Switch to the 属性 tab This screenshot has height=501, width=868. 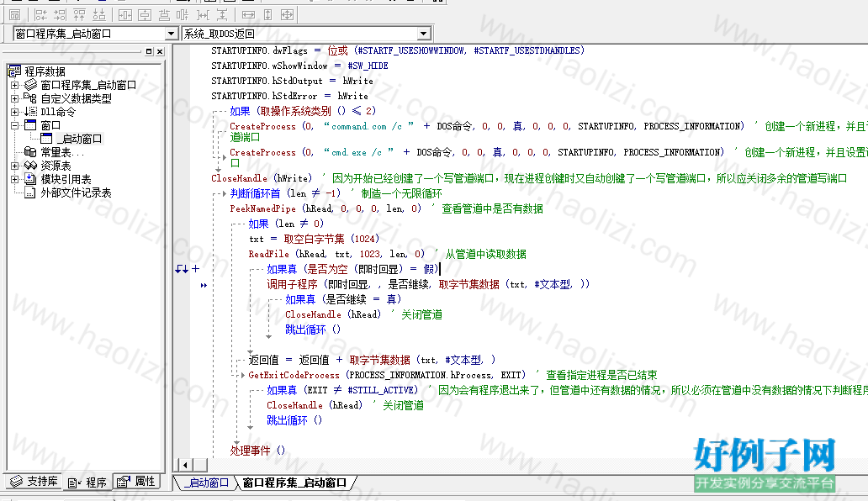tap(136, 481)
